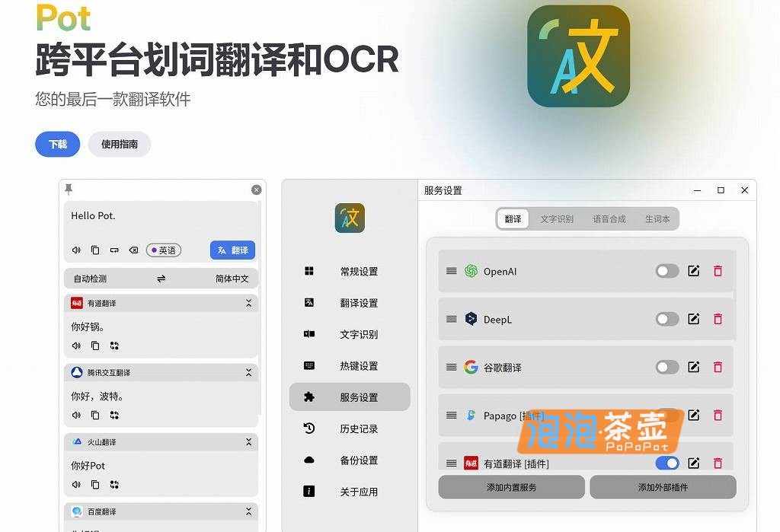780x532 pixels.
Task: Enable the OpenAI service toggle
Action: click(x=667, y=271)
